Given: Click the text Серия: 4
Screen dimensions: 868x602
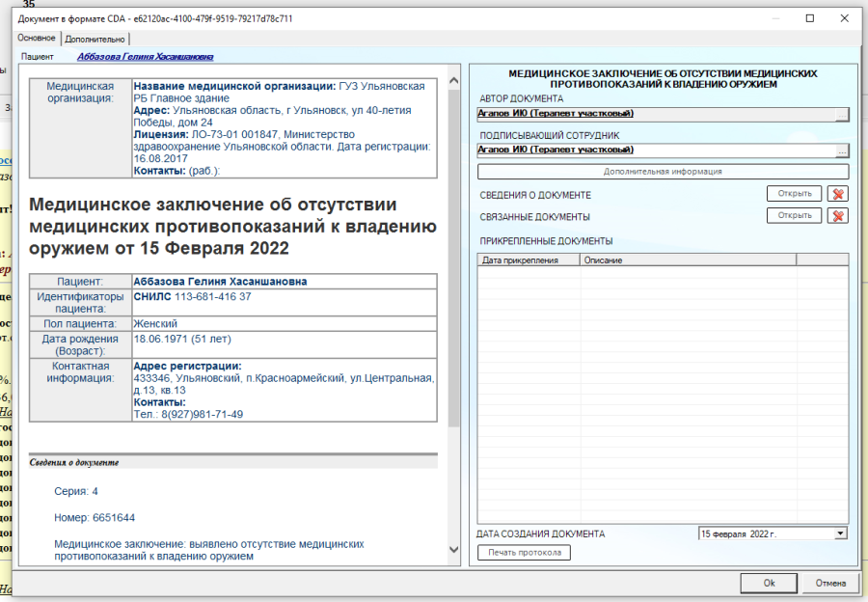Looking at the screenshot, I should [x=76, y=491].
